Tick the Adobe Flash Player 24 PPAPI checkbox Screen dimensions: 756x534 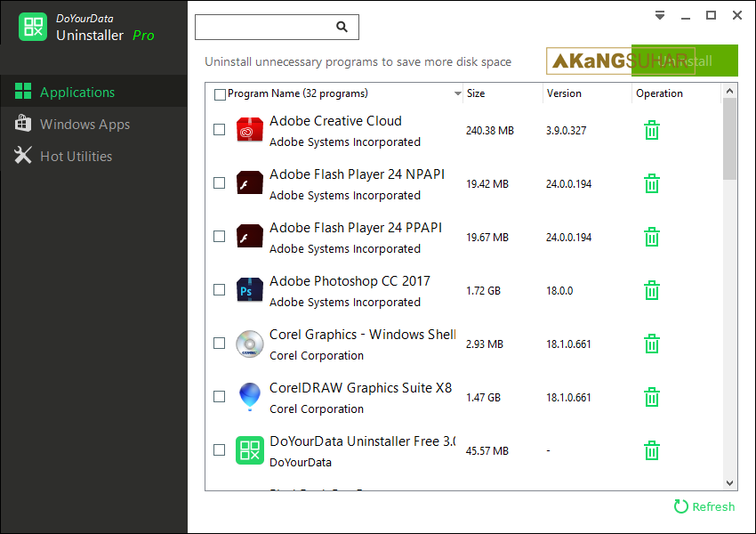[220, 237]
